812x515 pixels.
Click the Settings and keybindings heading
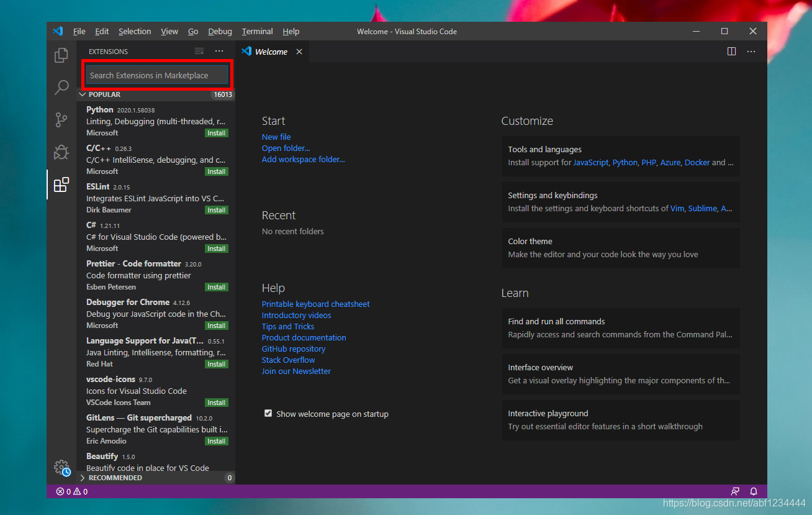coord(553,195)
